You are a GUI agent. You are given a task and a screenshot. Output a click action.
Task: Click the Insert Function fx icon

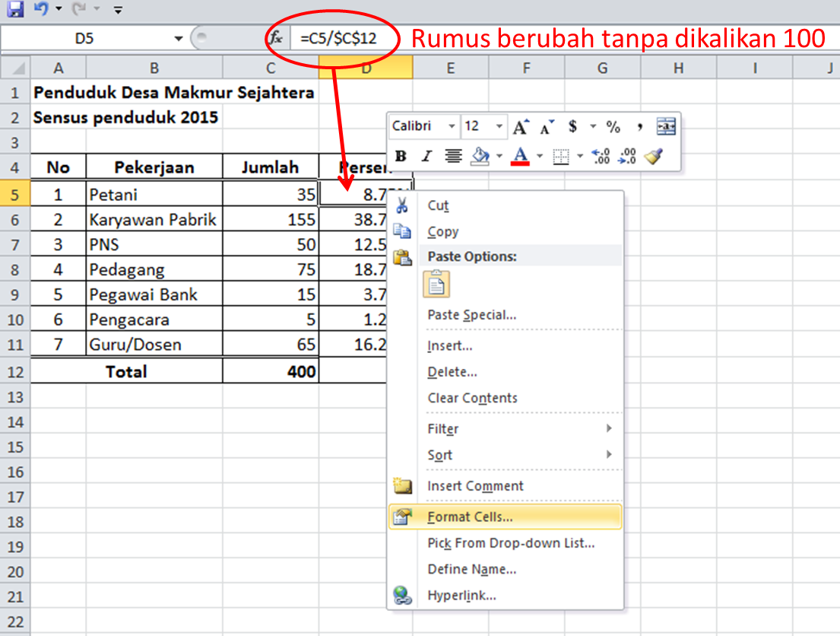coord(275,38)
